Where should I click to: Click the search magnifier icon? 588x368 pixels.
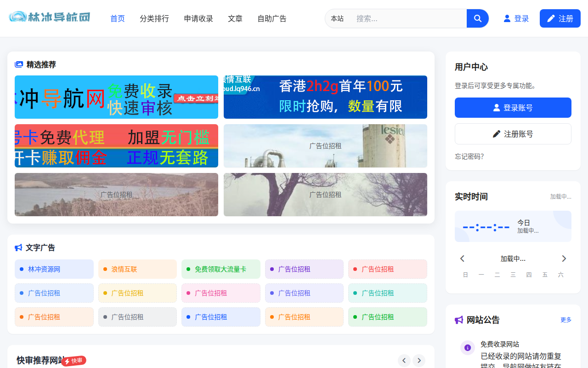477,18
